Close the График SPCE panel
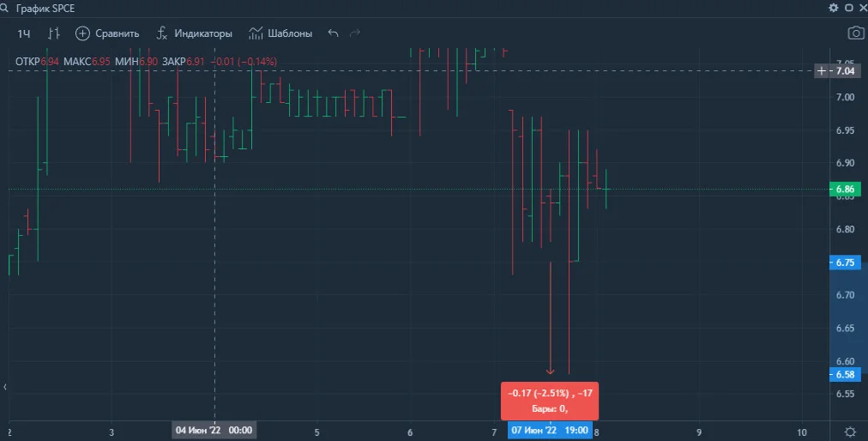This screenshot has height=441, width=868. point(863,8)
